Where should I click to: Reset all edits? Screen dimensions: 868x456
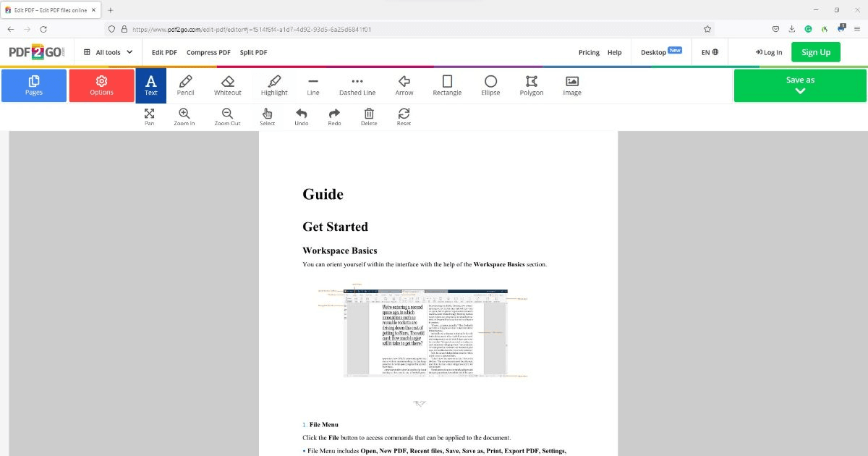(x=404, y=117)
